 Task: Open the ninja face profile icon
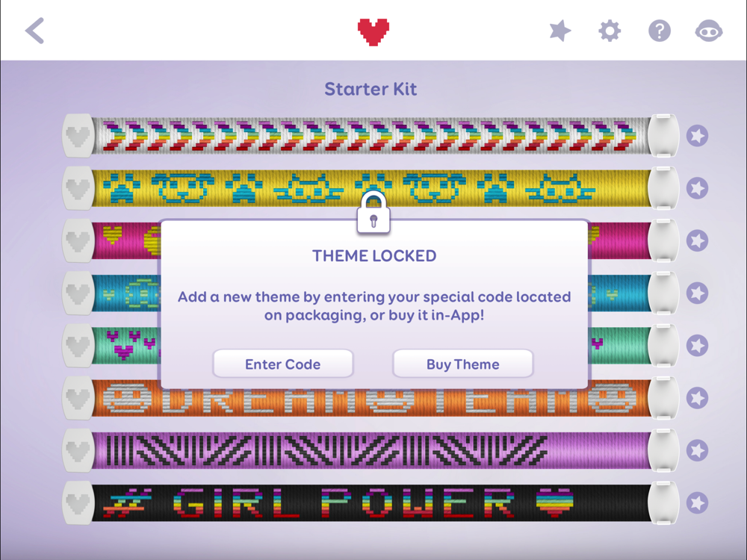709,31
